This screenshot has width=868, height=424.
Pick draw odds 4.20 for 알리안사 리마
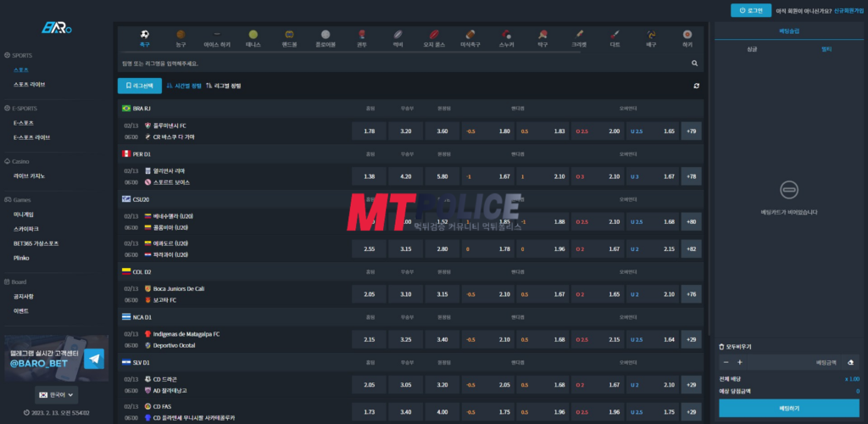point(406,176)
